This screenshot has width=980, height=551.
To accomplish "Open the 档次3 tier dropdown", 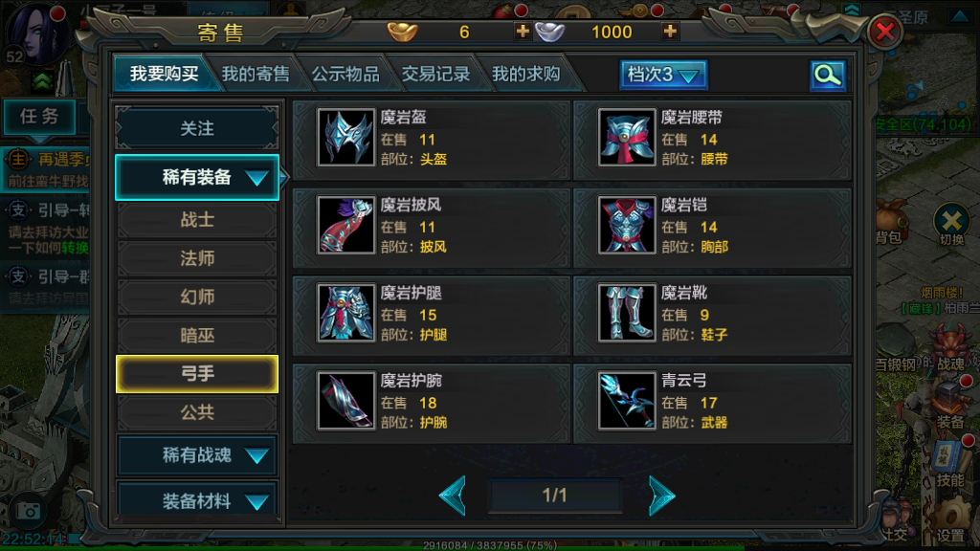I will 663,75.
